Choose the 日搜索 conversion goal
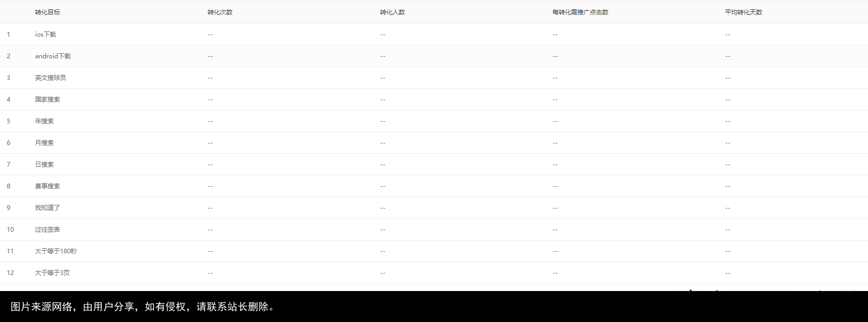Image resolution: width=868 pixels, height=322 pixels. point(44,165)
